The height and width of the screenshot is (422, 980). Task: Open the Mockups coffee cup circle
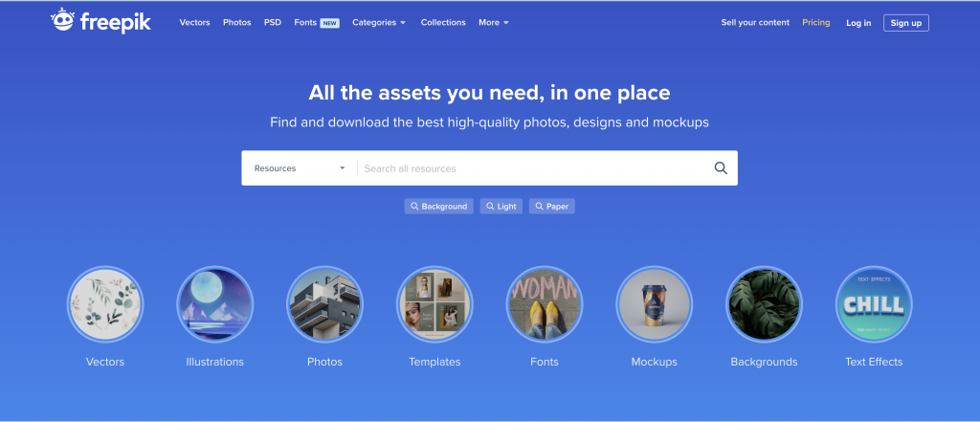click(x=655, y=304)
